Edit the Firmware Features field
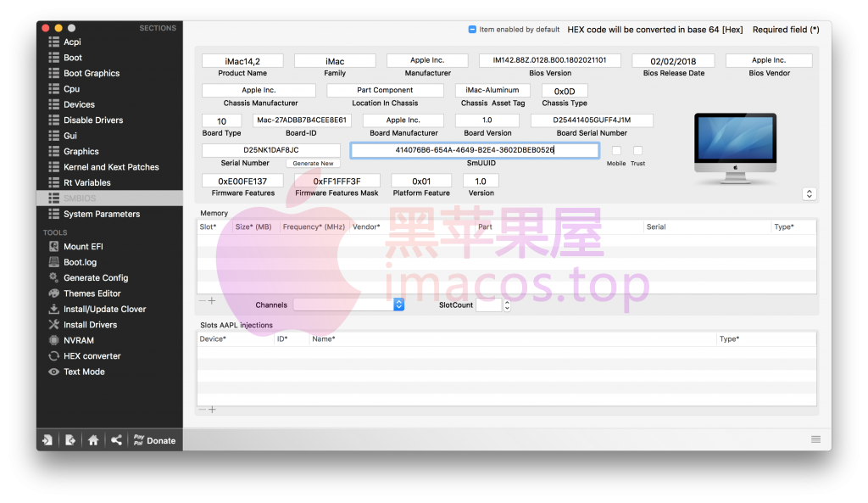 (242, 182)
